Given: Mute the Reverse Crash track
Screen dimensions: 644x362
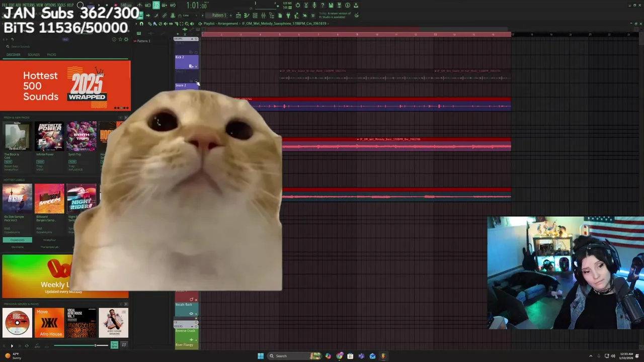Looking at the screenshot, I should point(196,340).
